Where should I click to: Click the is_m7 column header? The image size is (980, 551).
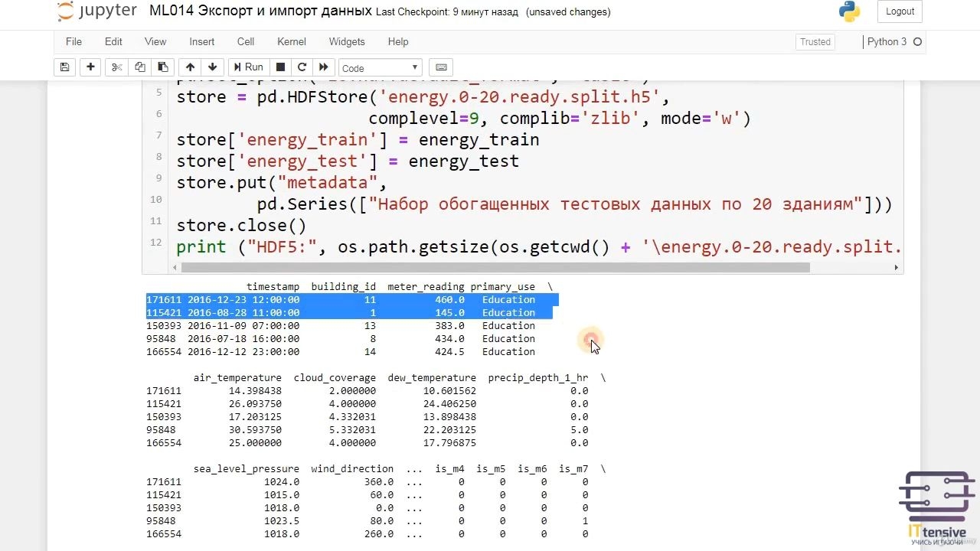573,469
